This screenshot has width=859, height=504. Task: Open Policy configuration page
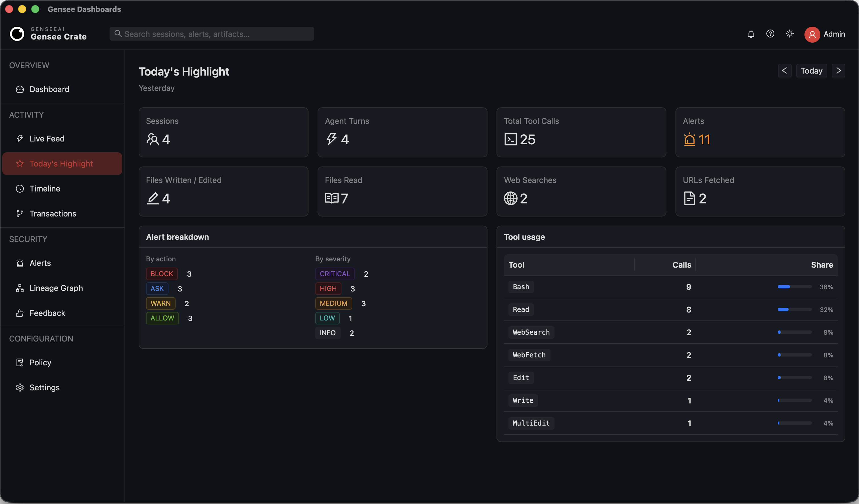[62, 362]
